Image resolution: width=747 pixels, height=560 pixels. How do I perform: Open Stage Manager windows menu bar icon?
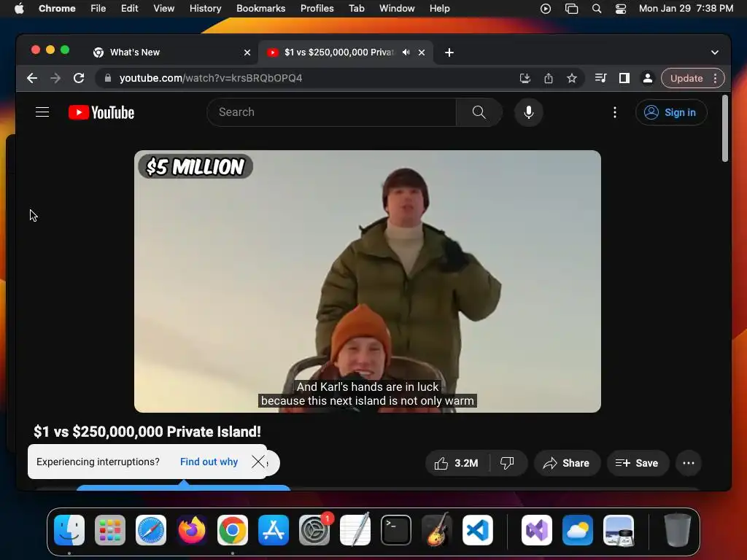[x=571, y=9]
